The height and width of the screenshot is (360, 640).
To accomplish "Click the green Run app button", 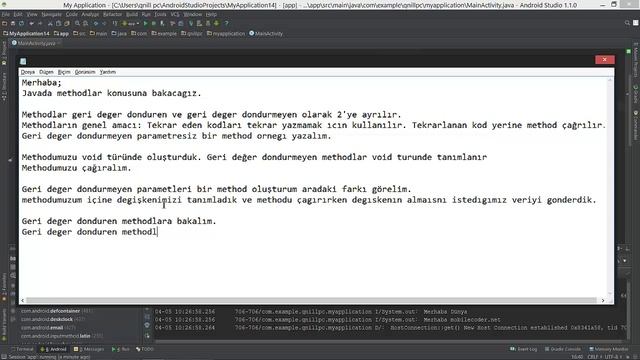I will [145, 24].
